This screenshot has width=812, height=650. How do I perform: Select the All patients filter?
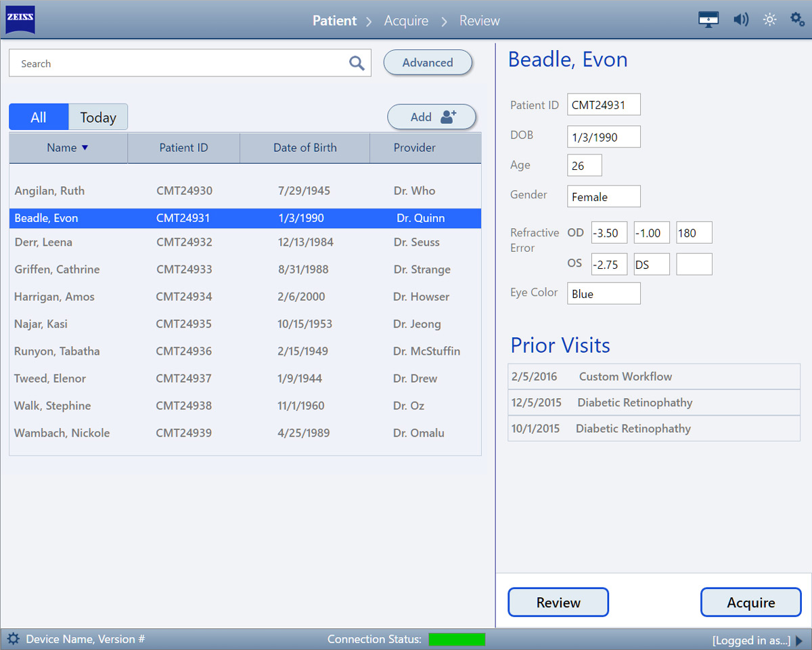point(39,117)
